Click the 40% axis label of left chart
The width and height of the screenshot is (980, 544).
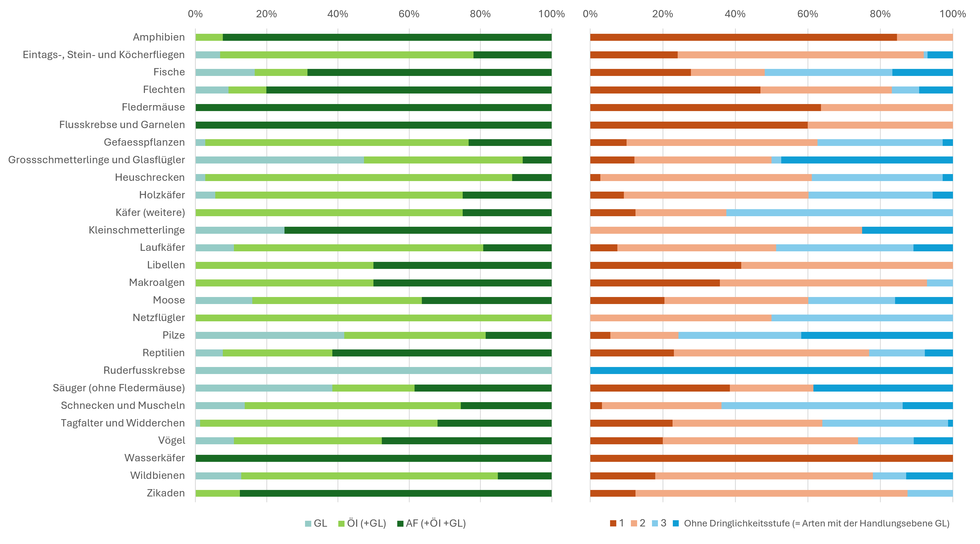point(337,14)
